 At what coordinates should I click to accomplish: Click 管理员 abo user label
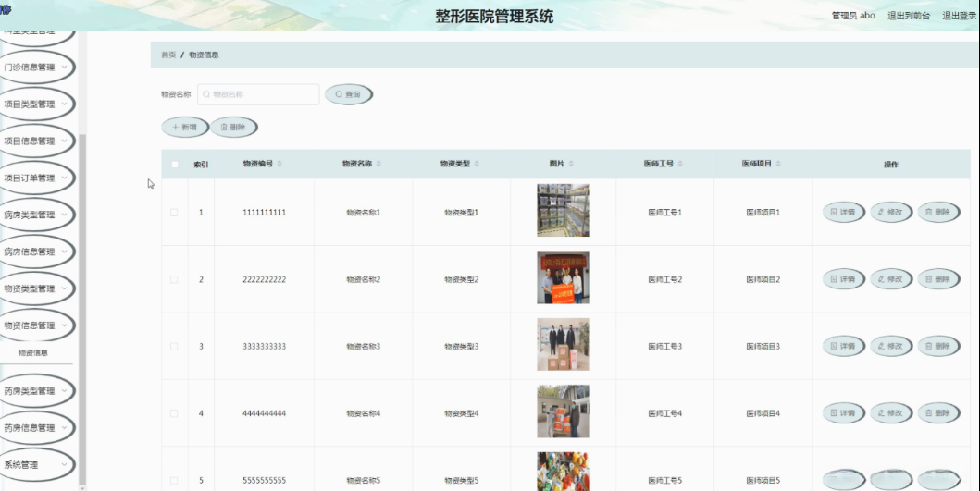coord(853,16)
